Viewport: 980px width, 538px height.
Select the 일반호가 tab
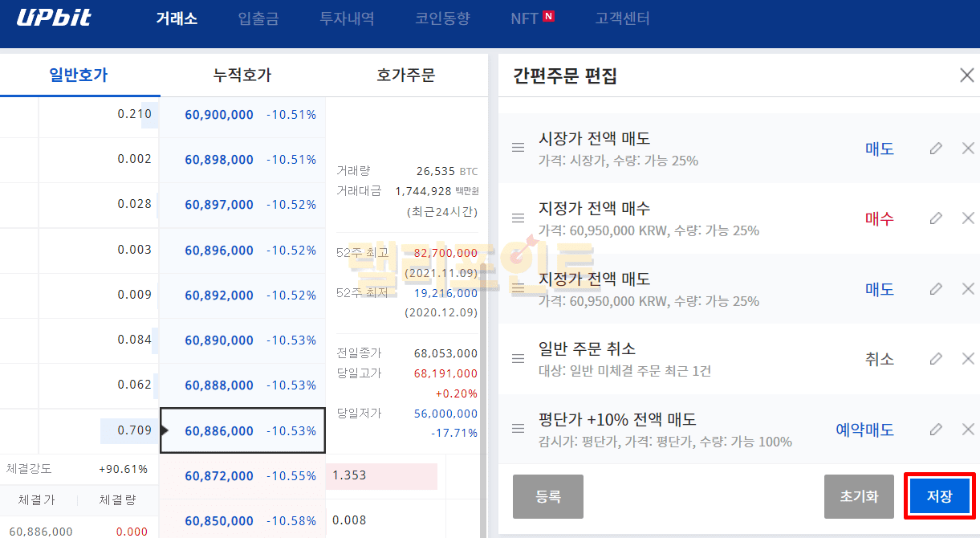click(x=79, y=75)
